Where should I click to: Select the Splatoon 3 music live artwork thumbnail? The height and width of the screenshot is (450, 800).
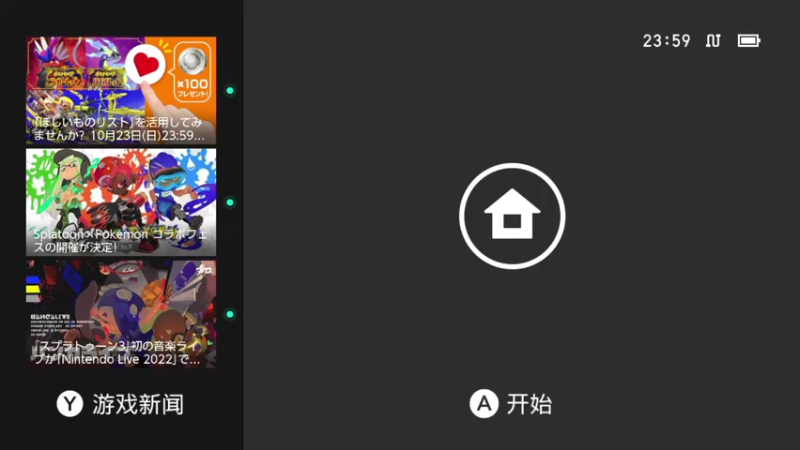(121, 314)
